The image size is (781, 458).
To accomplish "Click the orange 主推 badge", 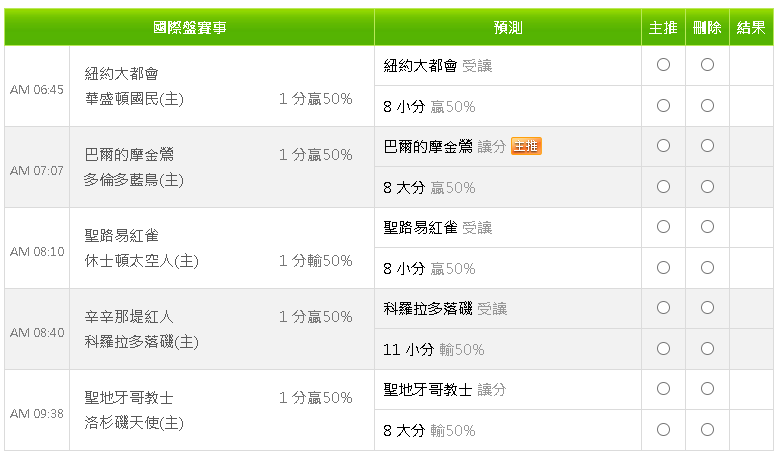I will click(x=526, y=147).
